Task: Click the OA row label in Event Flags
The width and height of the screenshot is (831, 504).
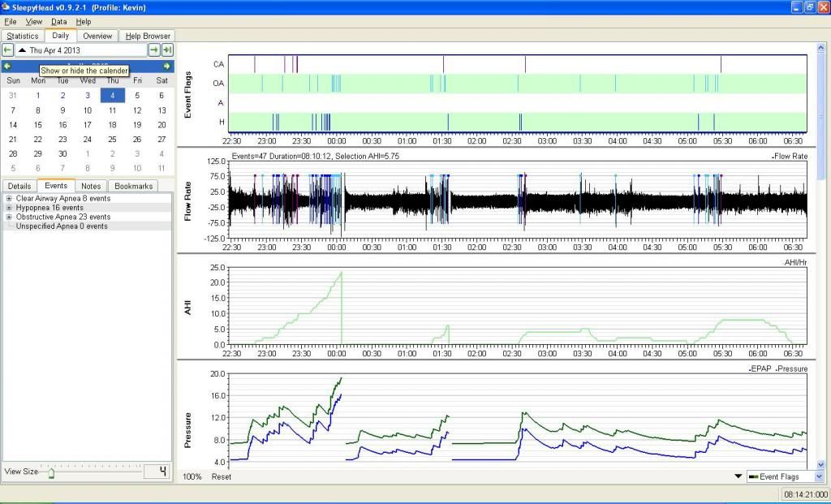Action: click(218, 84)
